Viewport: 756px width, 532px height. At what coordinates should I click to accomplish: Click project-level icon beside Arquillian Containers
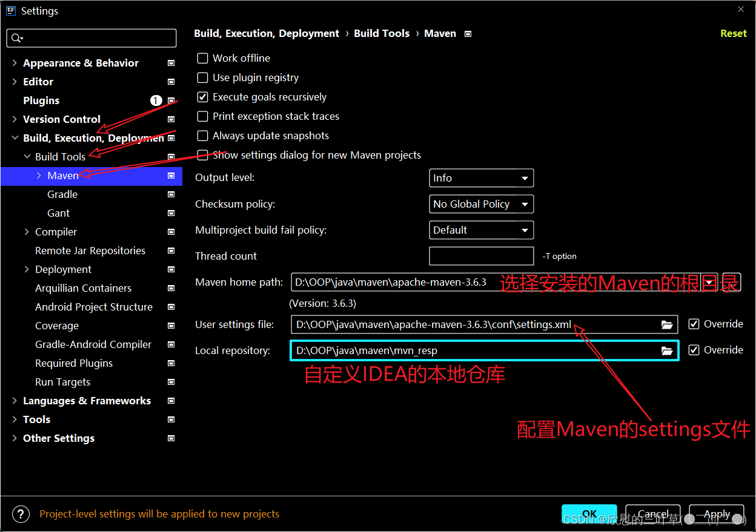tap(171, 288)
